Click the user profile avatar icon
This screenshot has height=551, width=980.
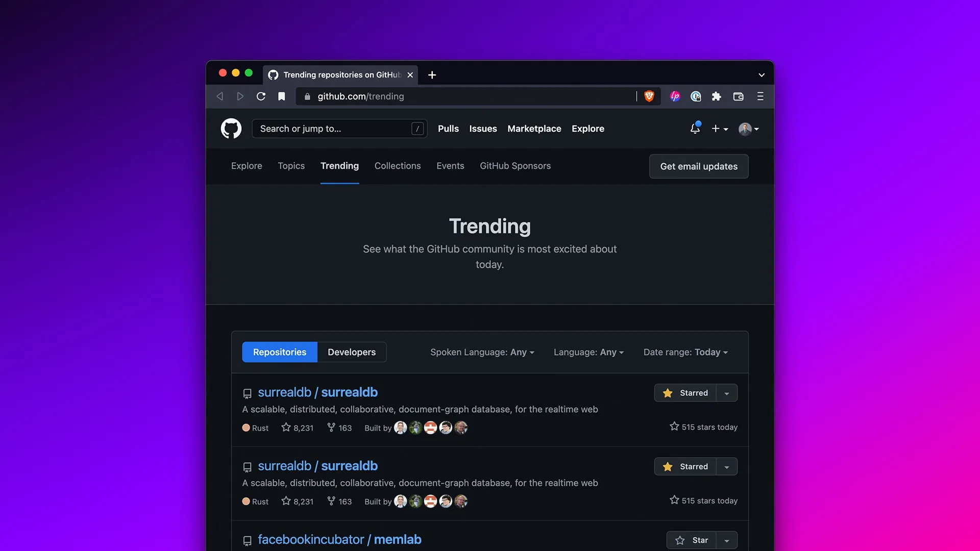coord(745,129)
